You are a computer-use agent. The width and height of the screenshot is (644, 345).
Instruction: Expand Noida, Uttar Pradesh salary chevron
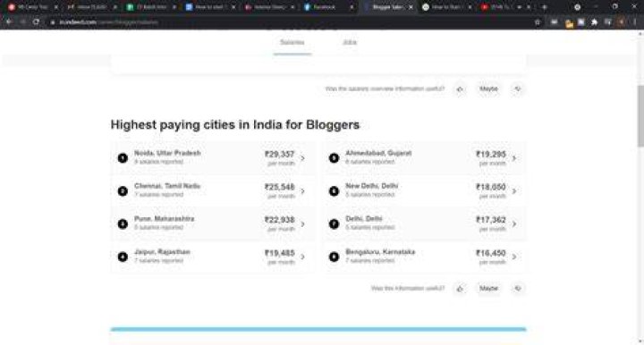pos(302,158)
